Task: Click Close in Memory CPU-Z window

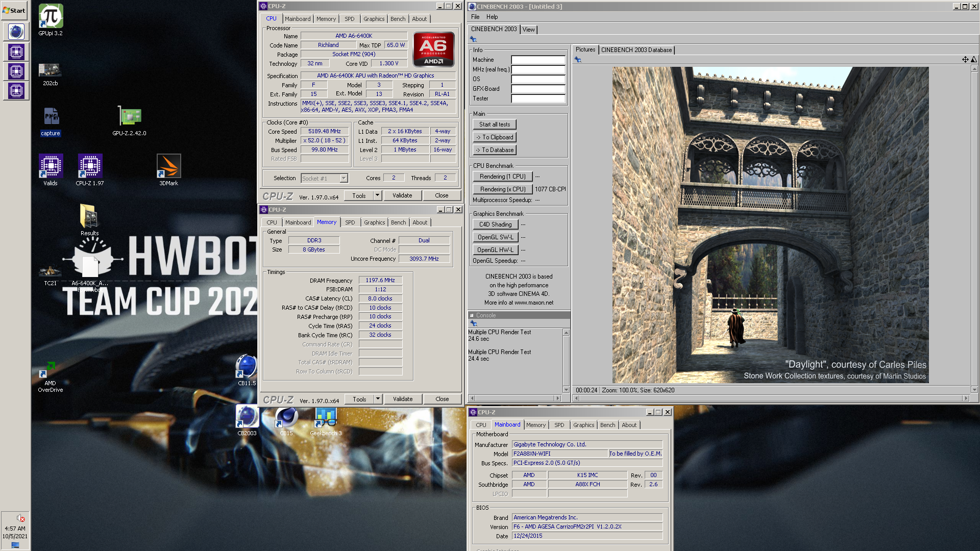Action: tap(442, 399)
